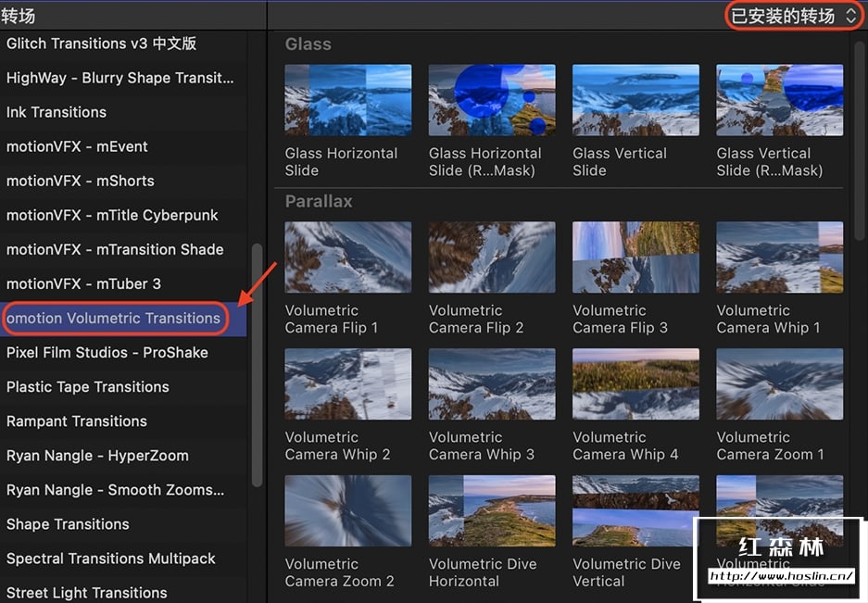Select Pixel Film Studios - ProShake category
This screenshot has width=868, height=603.
pos(123,353)
